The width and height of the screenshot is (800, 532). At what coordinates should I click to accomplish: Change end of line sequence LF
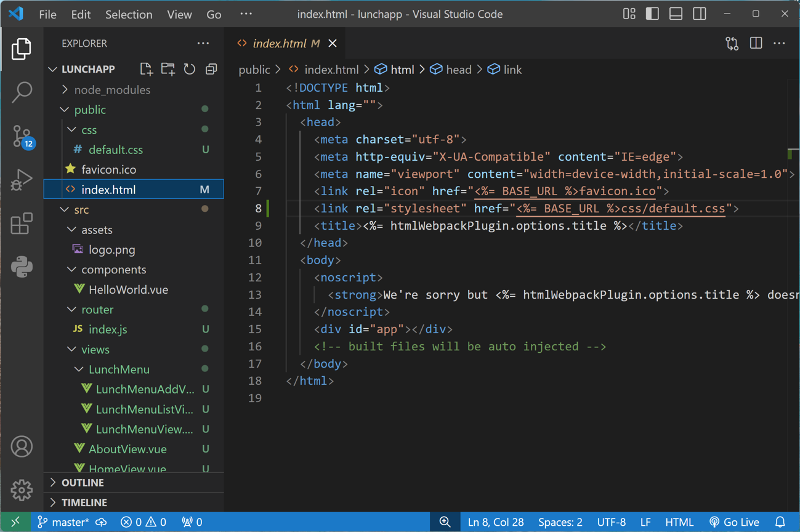click(645, 522)
